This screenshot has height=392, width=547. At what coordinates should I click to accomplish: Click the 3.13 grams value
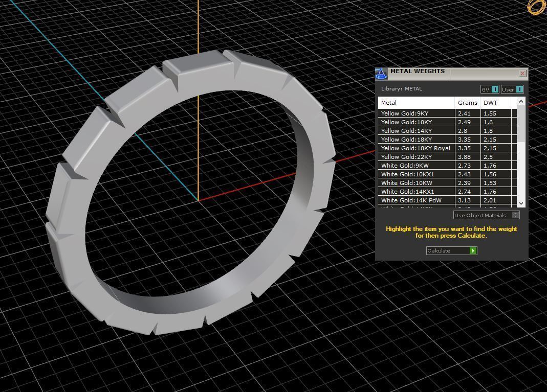[x=464, y=200]
